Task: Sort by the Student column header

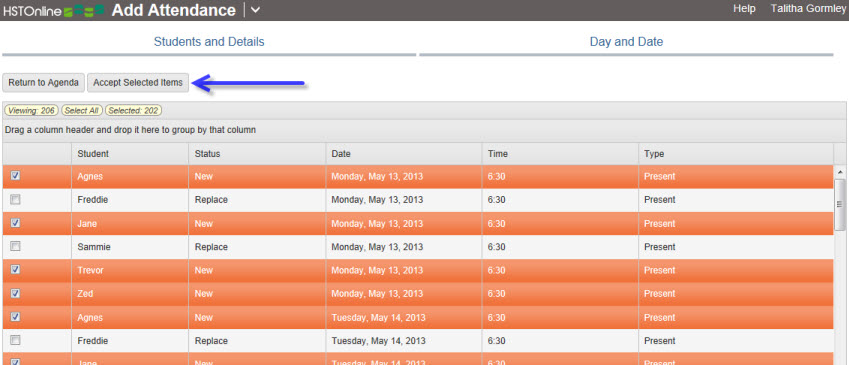Action: tap(130, 154)
